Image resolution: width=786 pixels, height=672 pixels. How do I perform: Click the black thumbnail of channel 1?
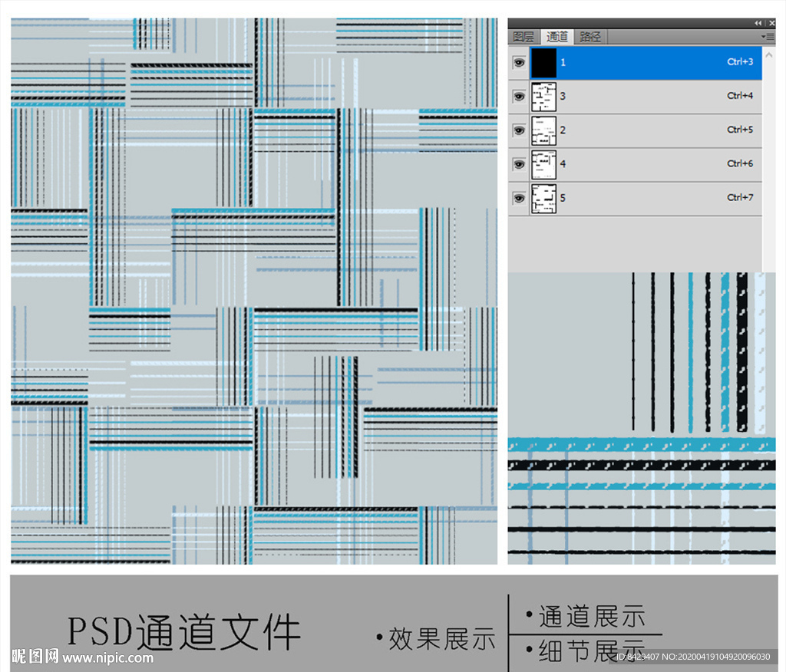coord(544,63)
